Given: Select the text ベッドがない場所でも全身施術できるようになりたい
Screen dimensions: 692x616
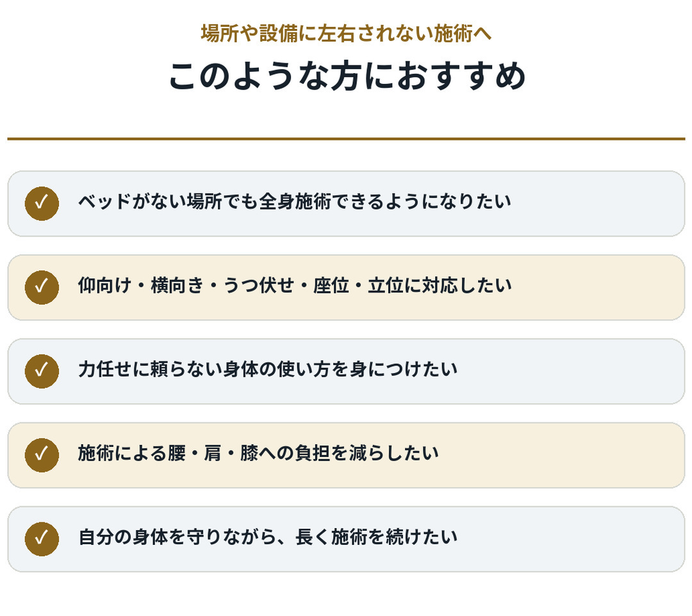Looking at the screenshot, I should [x=294, y=202].
